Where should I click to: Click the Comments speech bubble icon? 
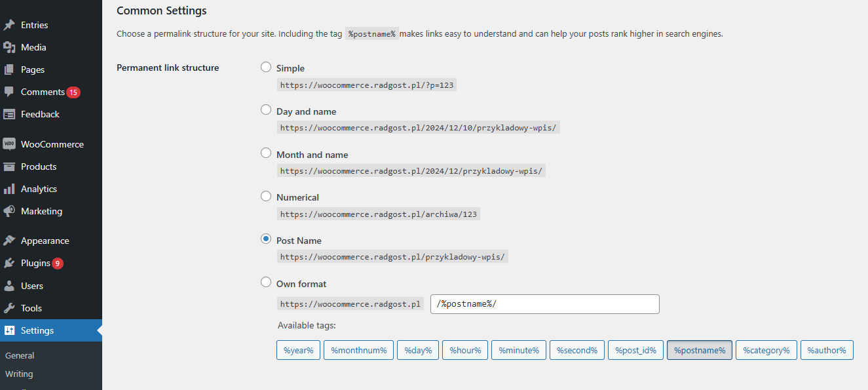pos(9,92)
